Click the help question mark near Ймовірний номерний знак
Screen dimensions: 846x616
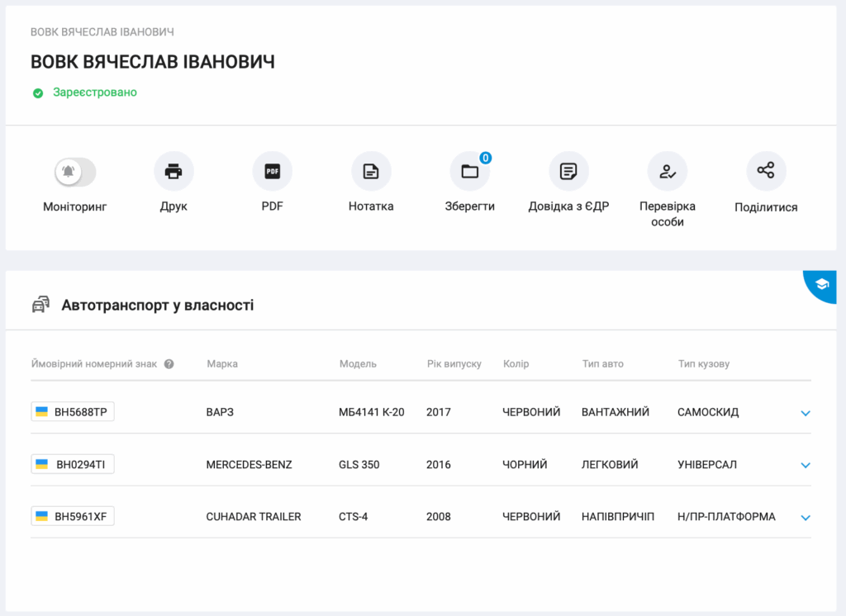(x=169, y=364)
